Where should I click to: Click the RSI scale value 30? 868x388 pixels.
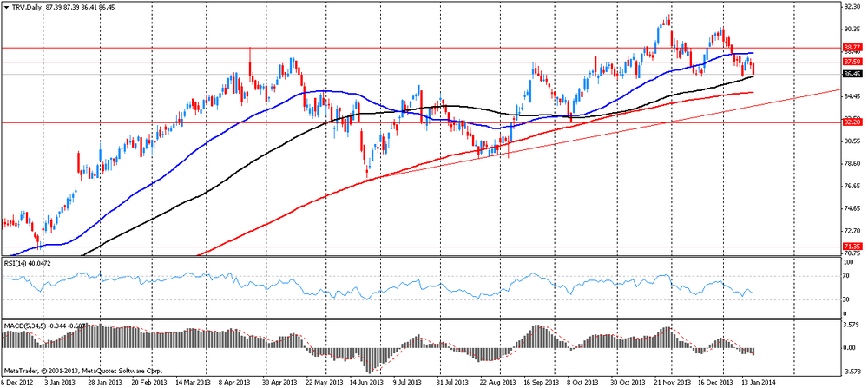tap(847, 299)
